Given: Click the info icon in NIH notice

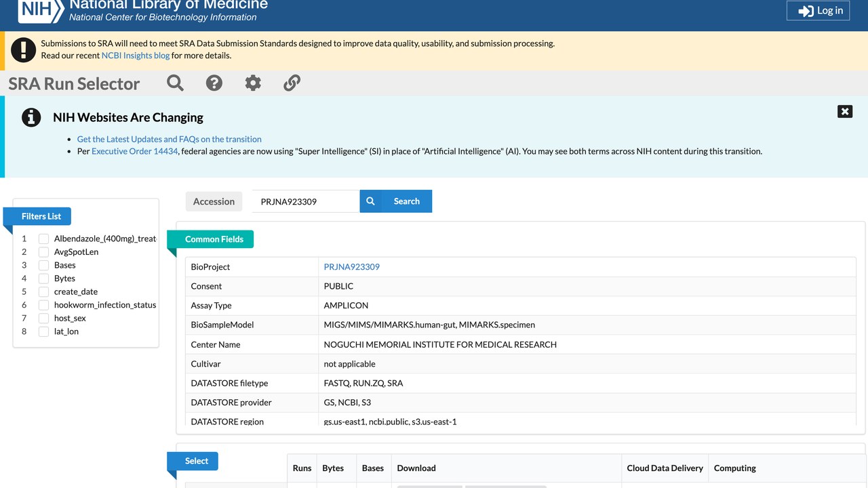Looking at the screenshot, I should (31, 117).
